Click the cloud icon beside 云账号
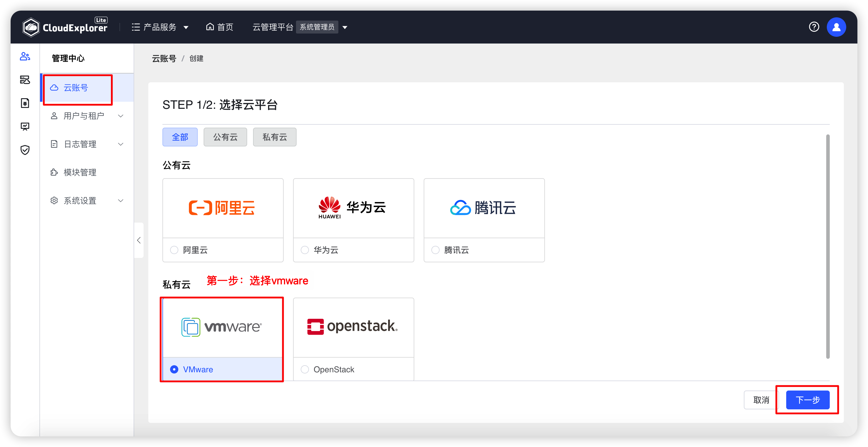This screenshot has width=868, height=447. [x=54, y=88]
